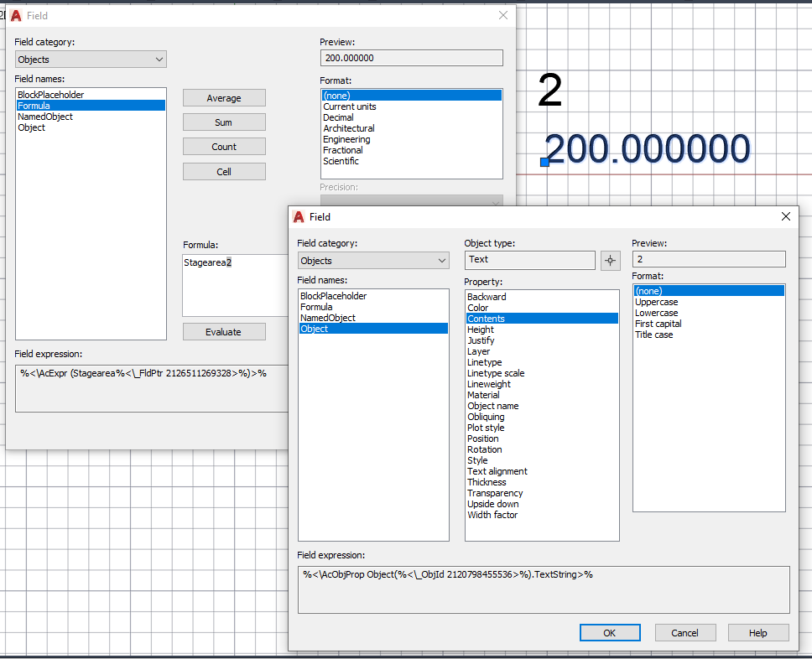Image resolution: width=812 pixels, height=659 pixels.
Task: Click the Evaluate button
Action: click(x=224, y=332)
